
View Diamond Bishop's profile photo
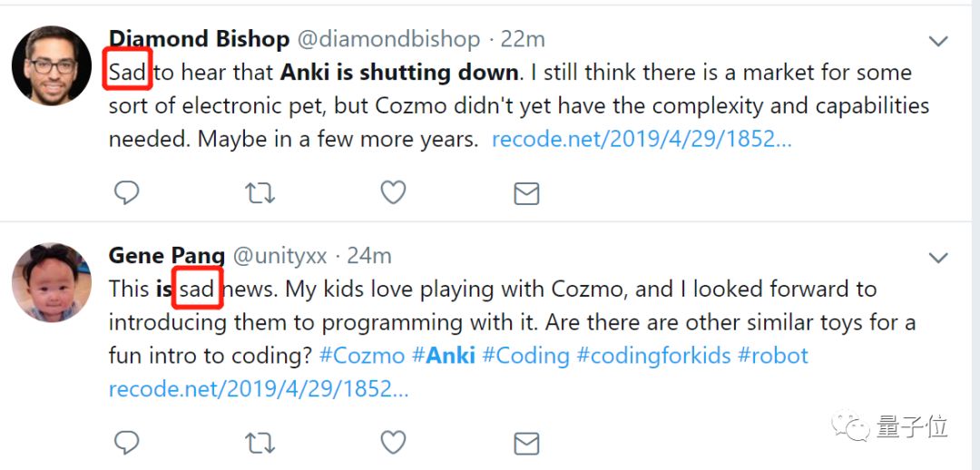(x=51, y=65)
